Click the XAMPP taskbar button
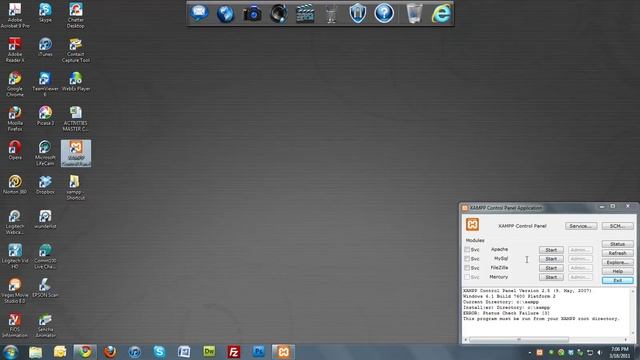The width and height of the screenshot is (640, 360). (x=283, y=351)
